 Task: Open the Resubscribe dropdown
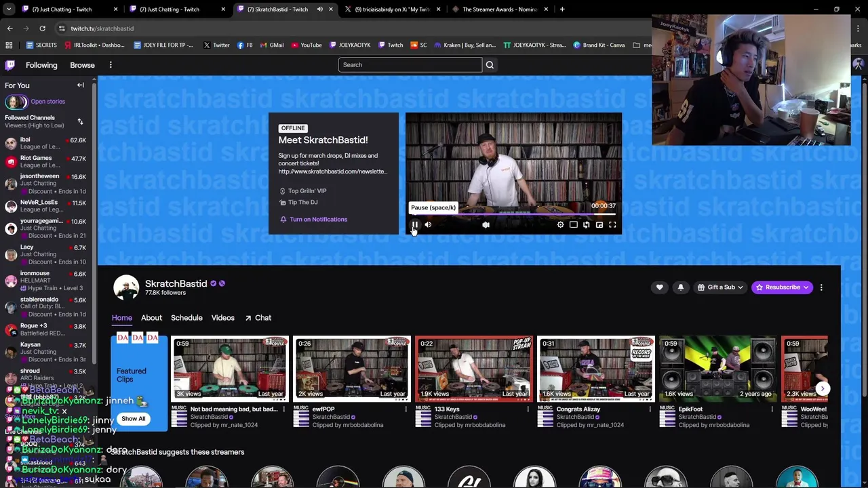coord(782,287)
